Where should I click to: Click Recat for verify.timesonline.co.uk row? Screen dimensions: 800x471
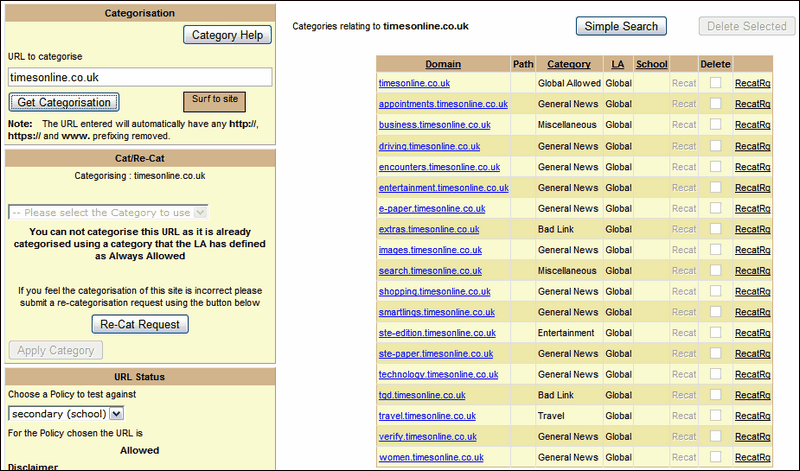[x=684, y=437]
